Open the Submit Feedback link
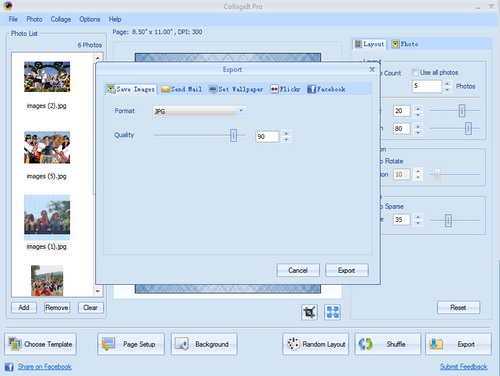 click(464, 367)
